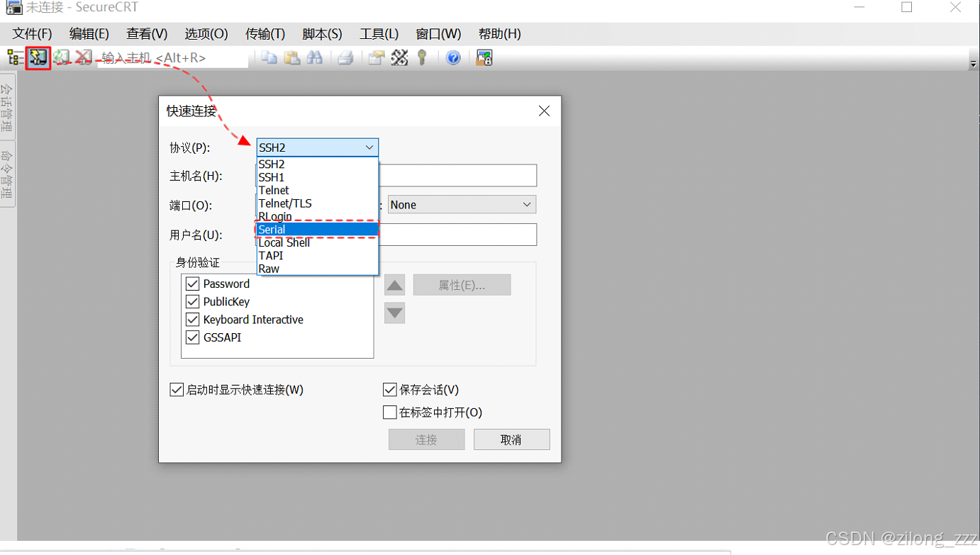Click the SecureCRT app icon in title bar
The height and width of the screenshot is (555, 980).
click(13, 8)
